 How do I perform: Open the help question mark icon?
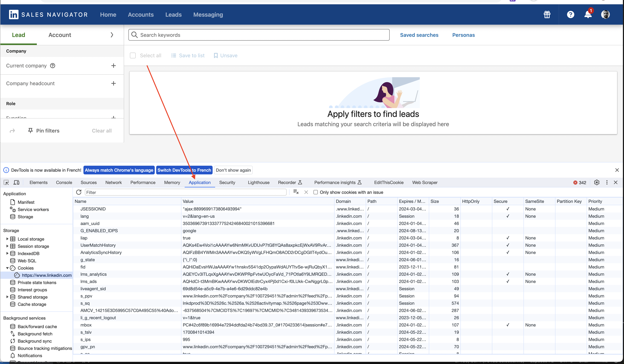570,15
